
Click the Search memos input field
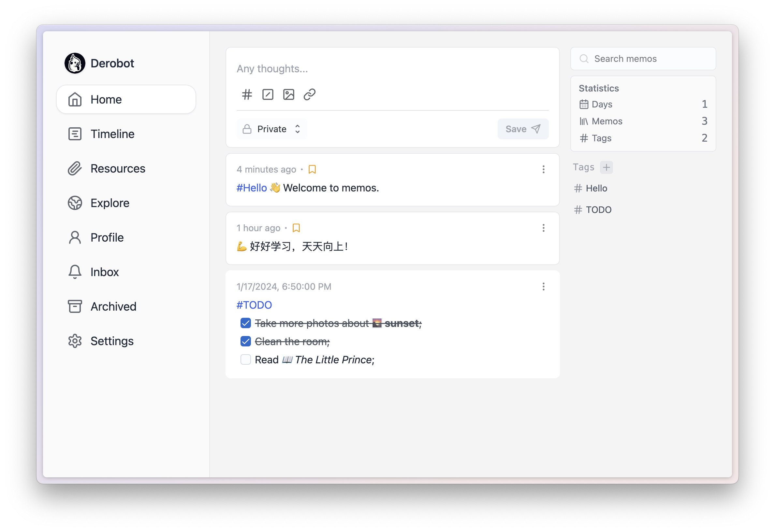tap(642, 58)
